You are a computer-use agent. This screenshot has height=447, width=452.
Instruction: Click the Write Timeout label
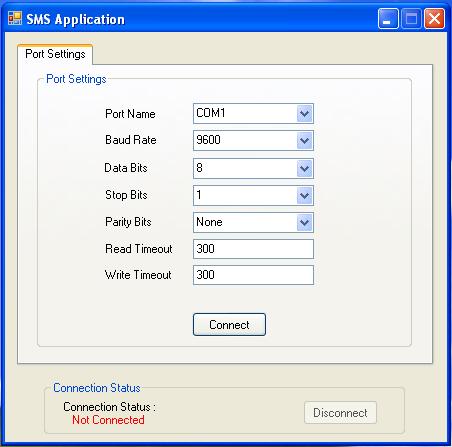(138, 275)
